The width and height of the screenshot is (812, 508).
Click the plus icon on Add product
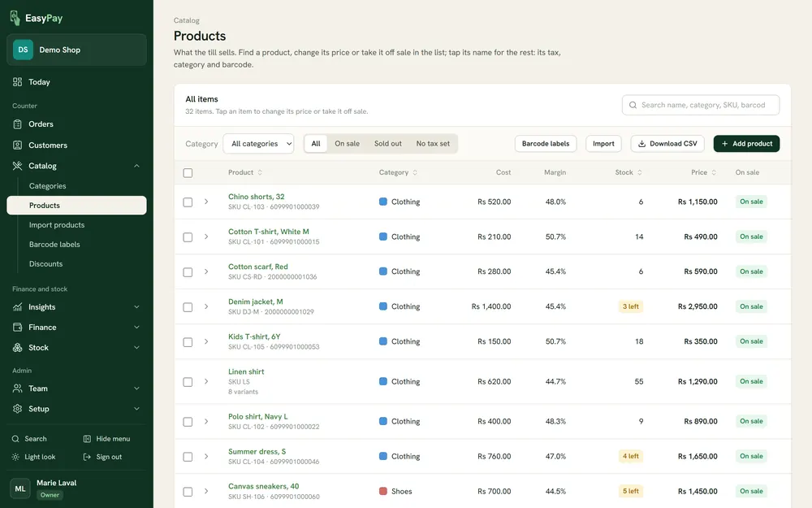(x=724, y=144)
